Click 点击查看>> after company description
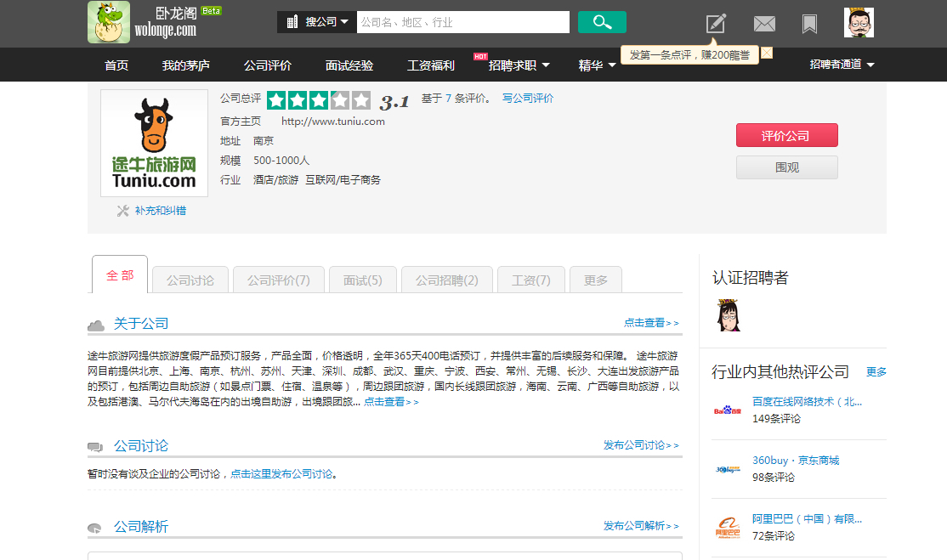 [x=391, y=402]
